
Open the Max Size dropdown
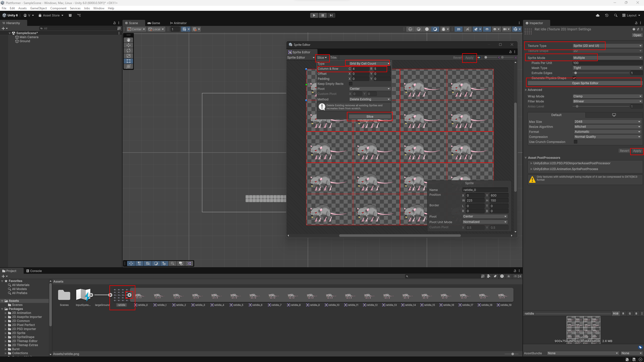(608, 122)
